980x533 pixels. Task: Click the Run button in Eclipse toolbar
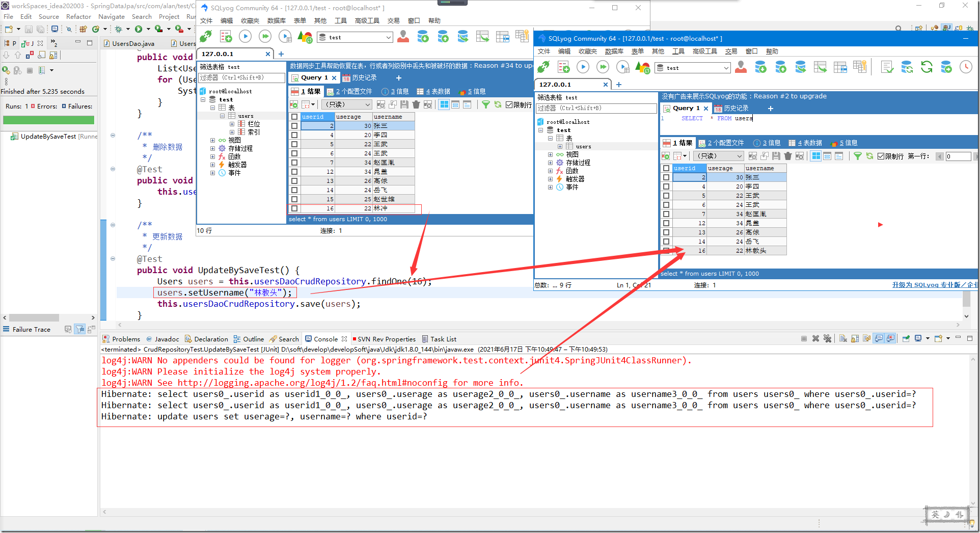(139, 29)
